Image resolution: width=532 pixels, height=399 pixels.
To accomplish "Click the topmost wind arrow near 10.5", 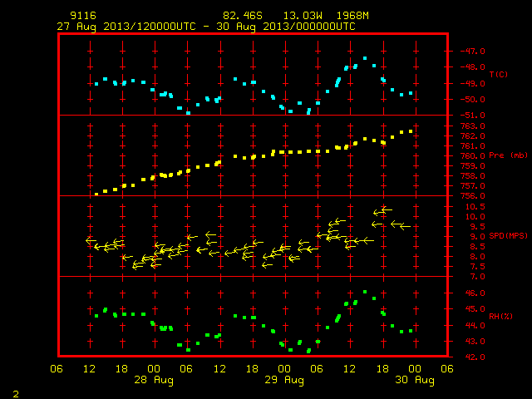I will point(386,209).
